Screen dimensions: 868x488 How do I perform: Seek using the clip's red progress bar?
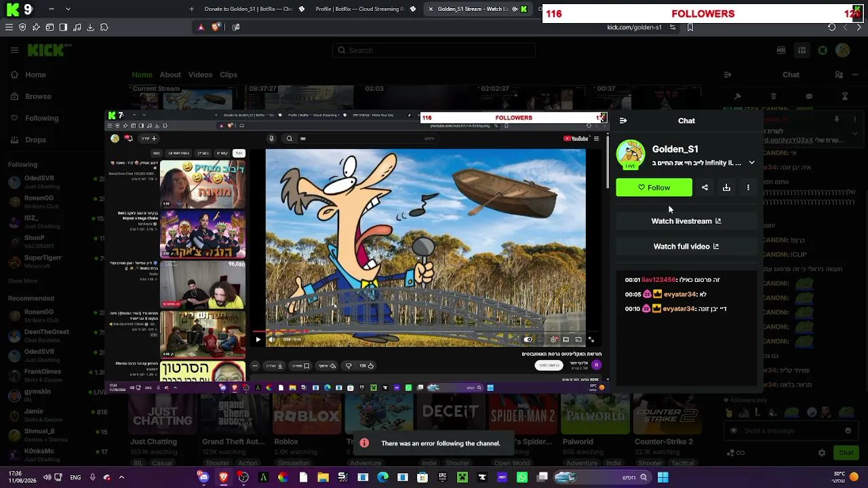[283, 332]
